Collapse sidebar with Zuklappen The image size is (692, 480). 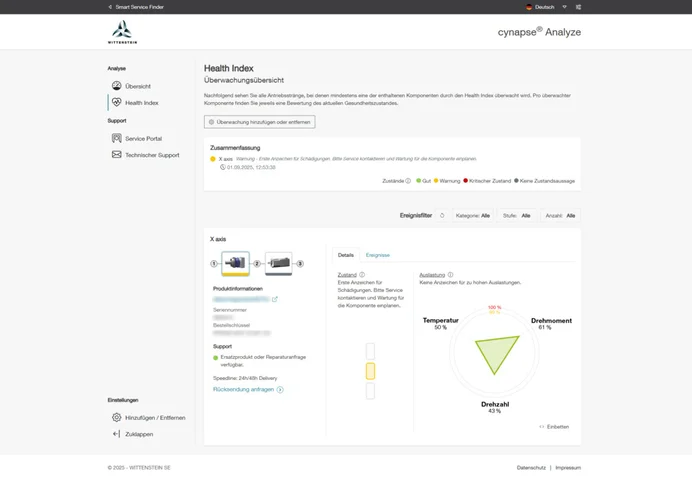coord(139,435)
